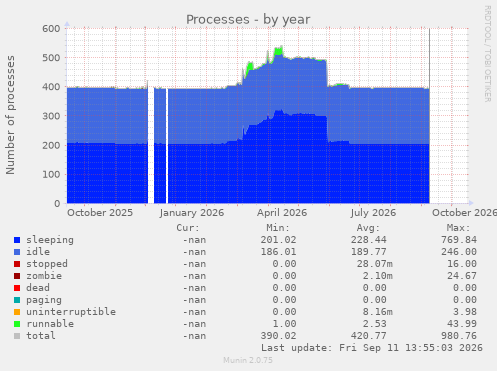
Task: Click the 300 y-axis tick label
Action: [x=51, y=116]
